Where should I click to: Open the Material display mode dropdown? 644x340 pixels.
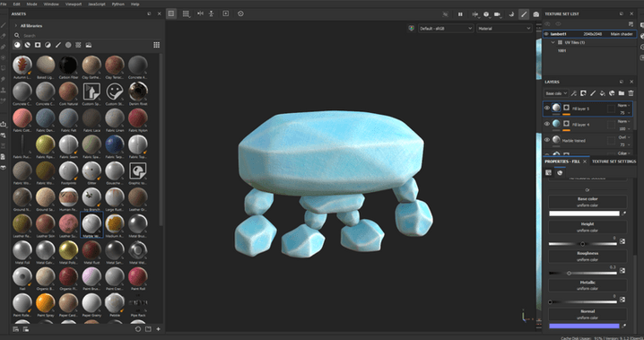[504, 29]
